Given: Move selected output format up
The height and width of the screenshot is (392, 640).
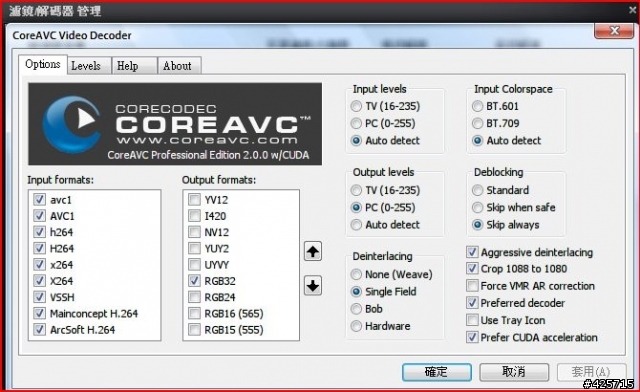Looking at the screenshot, I should point(313,251).
